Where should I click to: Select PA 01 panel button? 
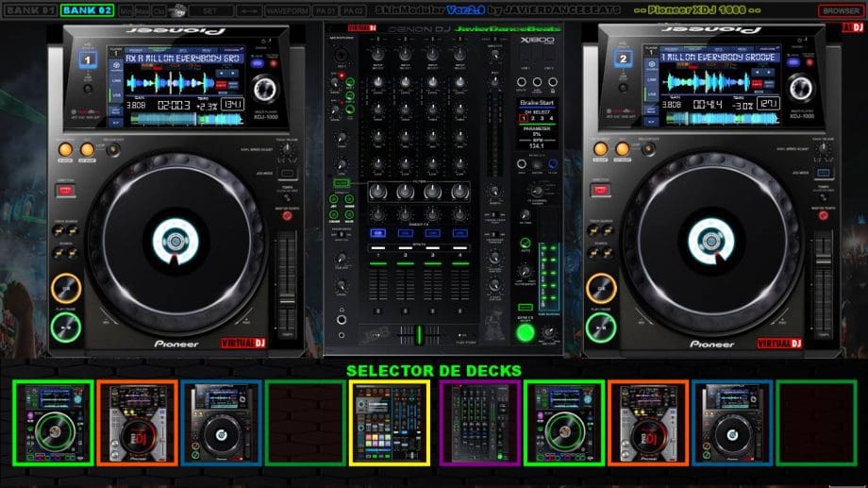pos(325,10)
